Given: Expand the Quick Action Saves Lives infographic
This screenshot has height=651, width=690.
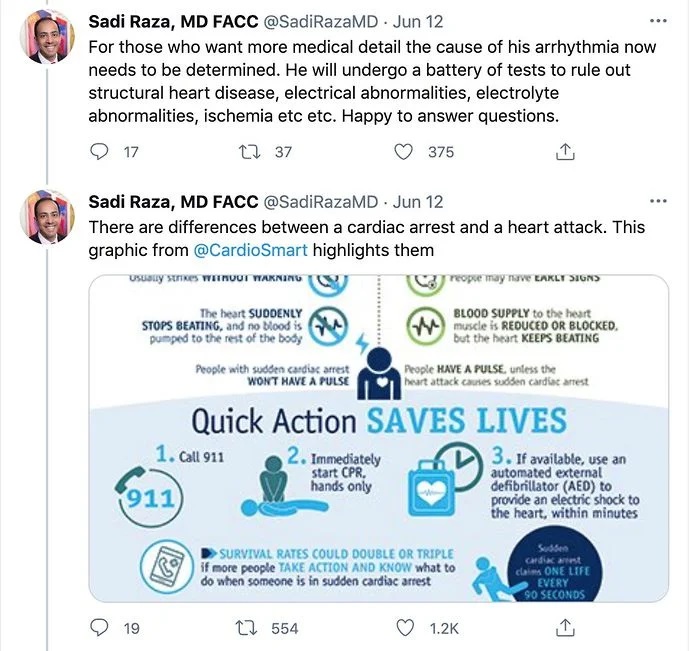Looking at the screenshot, I should click(x=379, y=438).
